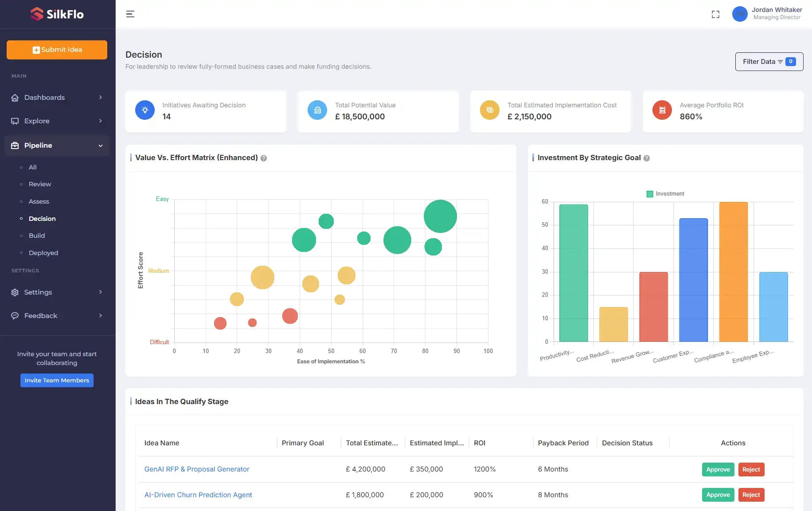Click the 1200% ROI cell
This screenshot has height=511, width=812.
coord(485,469)
